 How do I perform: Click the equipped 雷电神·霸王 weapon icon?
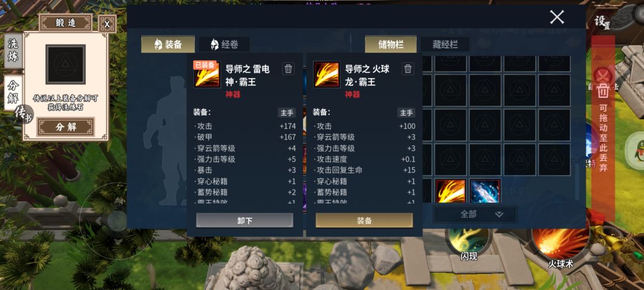click(x=207, y=75)
